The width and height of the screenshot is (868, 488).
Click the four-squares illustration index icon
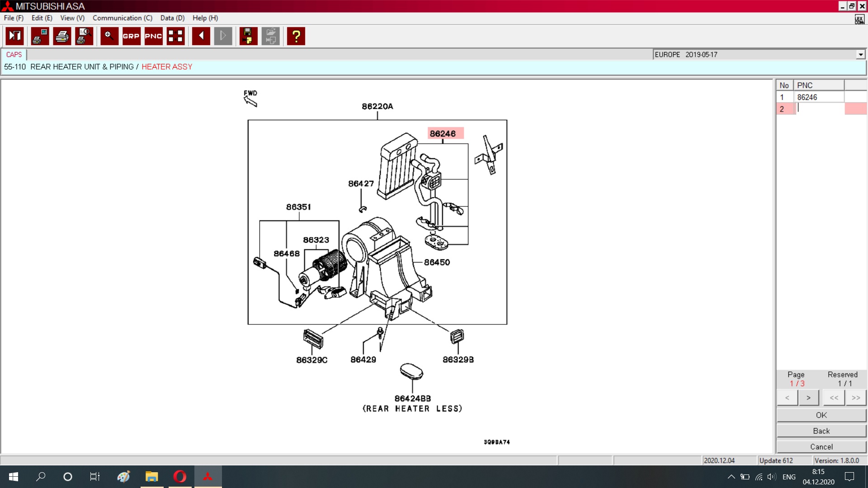[175, 36]
